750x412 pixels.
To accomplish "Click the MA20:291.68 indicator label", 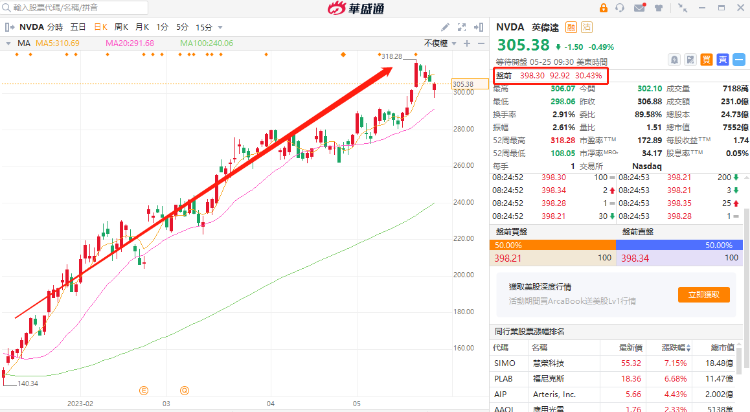I will [130, 43].
